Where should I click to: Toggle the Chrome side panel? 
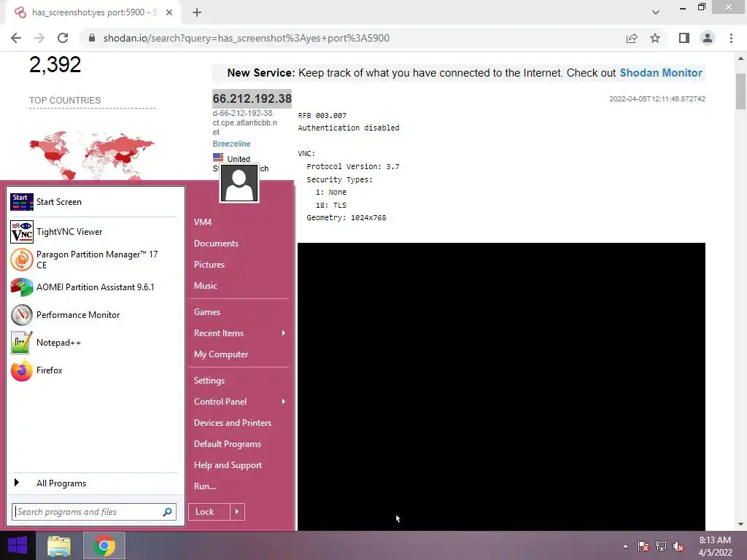tap(684, 38)
